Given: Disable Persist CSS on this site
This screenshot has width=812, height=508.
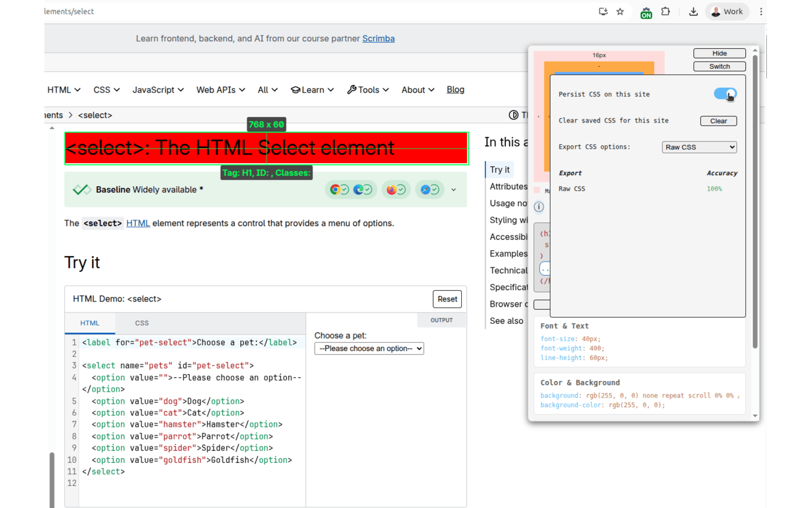Looking at the screenshot, I should coord(724,93).
